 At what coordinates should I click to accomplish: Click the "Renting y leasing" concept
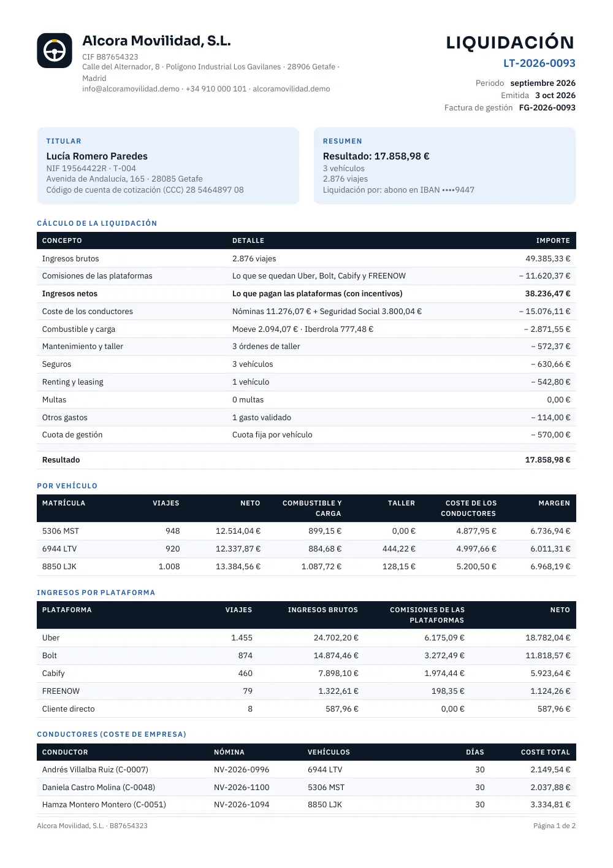click(x=73, y=382)
